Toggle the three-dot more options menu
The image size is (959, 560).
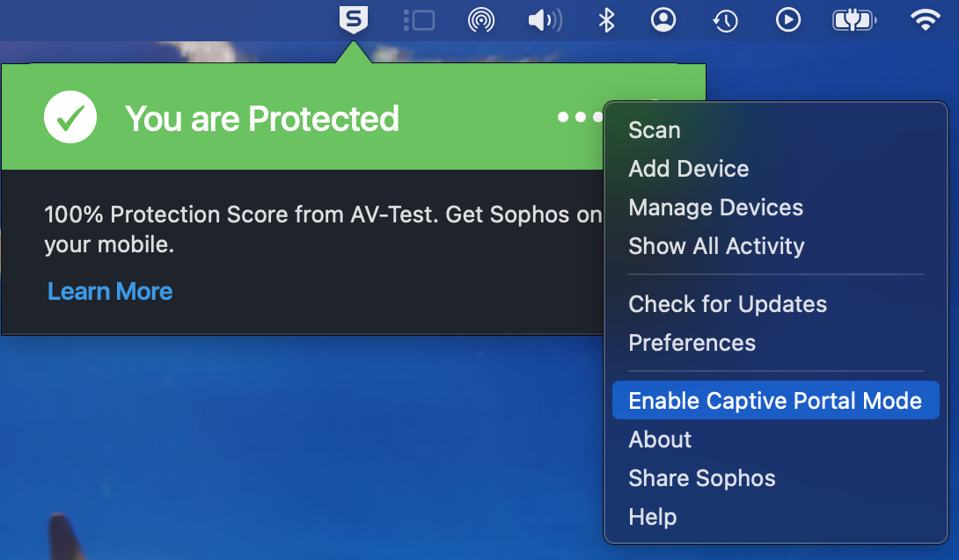tap(579, 117)
